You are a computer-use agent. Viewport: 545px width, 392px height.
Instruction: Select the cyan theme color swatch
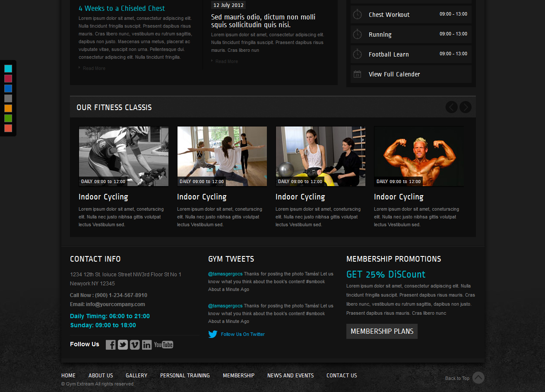tap(8, 69)
